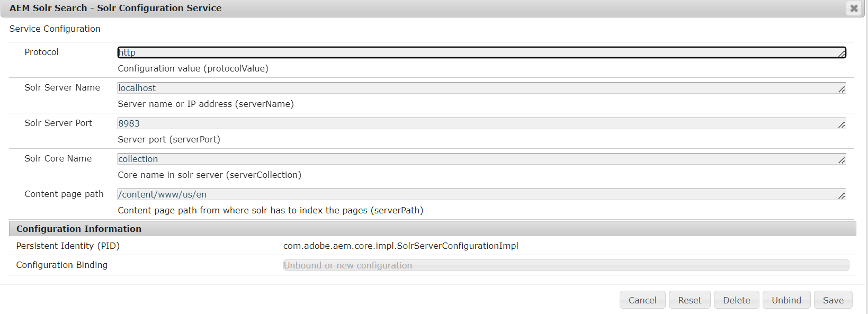868x314 pixels.
Task: Click the 'Solr Server Port' label
Action: pyautogui.click(x=58, y=123)
